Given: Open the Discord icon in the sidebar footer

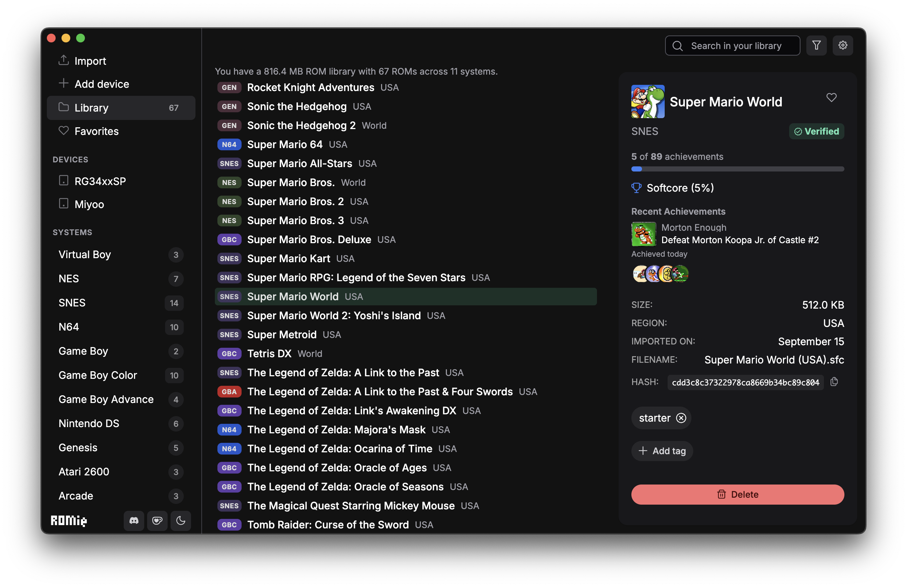Looking at the screenshot, I should click(x=133, y=521).
